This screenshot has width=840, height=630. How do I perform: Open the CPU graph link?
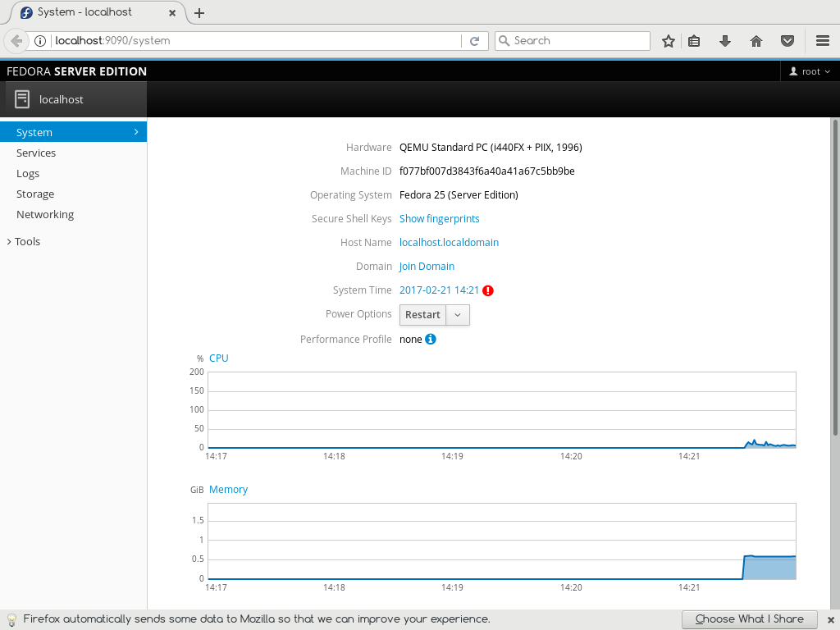click(x=218, y=358)
